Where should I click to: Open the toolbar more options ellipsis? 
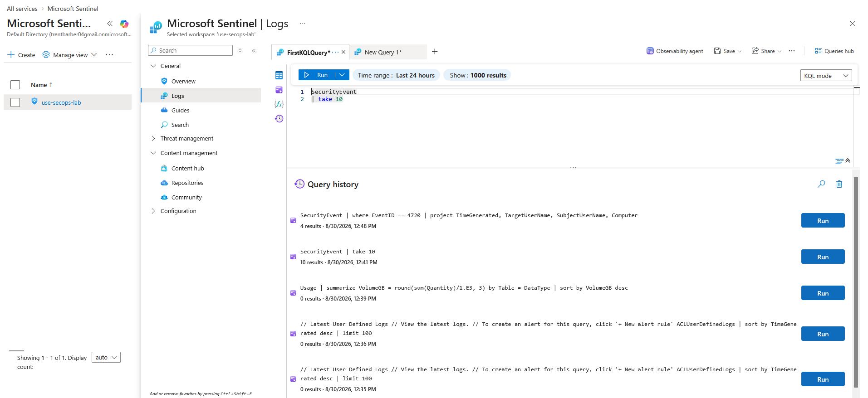(792, 51)
